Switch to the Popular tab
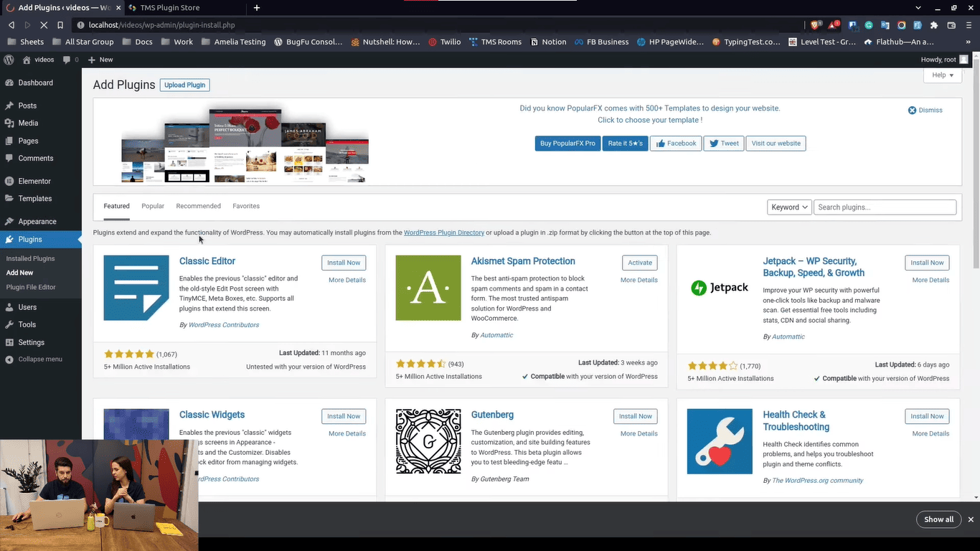Viewport: 980px width, 551px height. tap(153, 206)
